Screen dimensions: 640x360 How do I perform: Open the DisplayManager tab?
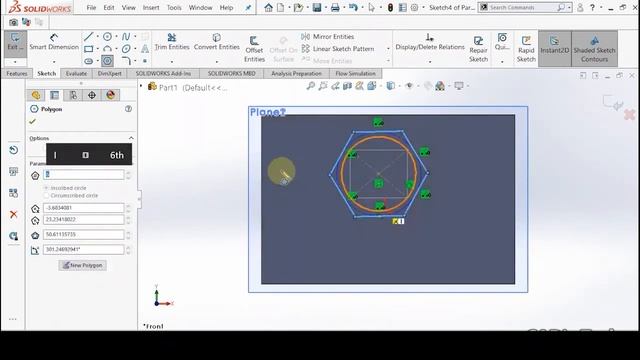click(x=110, y=95)
